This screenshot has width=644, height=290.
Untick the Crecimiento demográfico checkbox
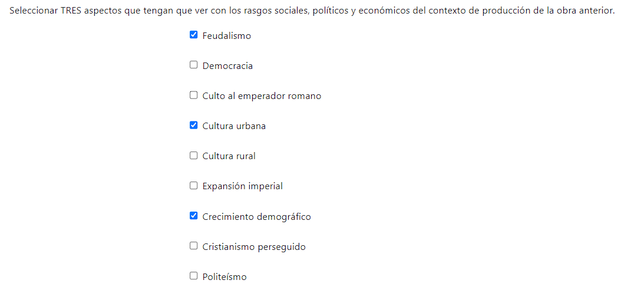[193, 216]
